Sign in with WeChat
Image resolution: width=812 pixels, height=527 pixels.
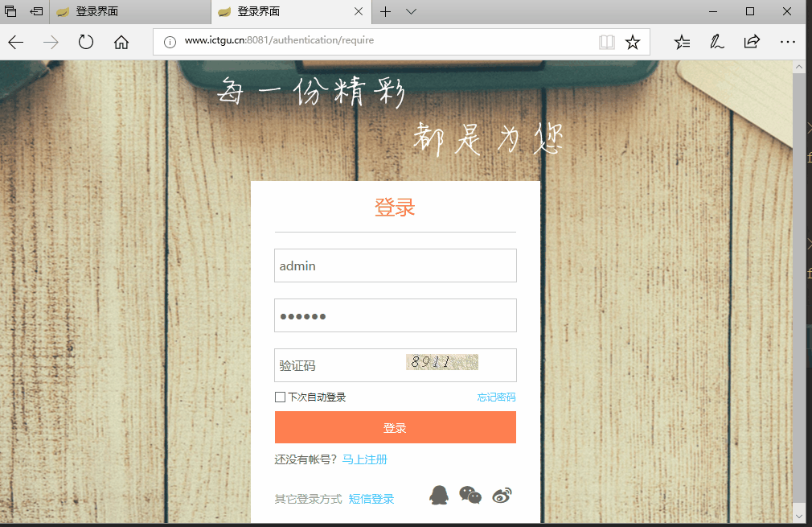coord(470,495)
